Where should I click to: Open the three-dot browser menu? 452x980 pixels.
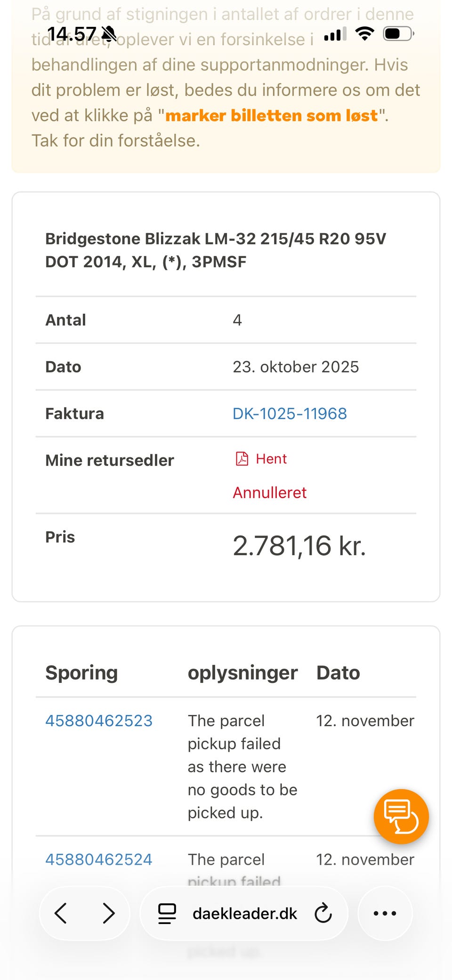coord(385,913)
